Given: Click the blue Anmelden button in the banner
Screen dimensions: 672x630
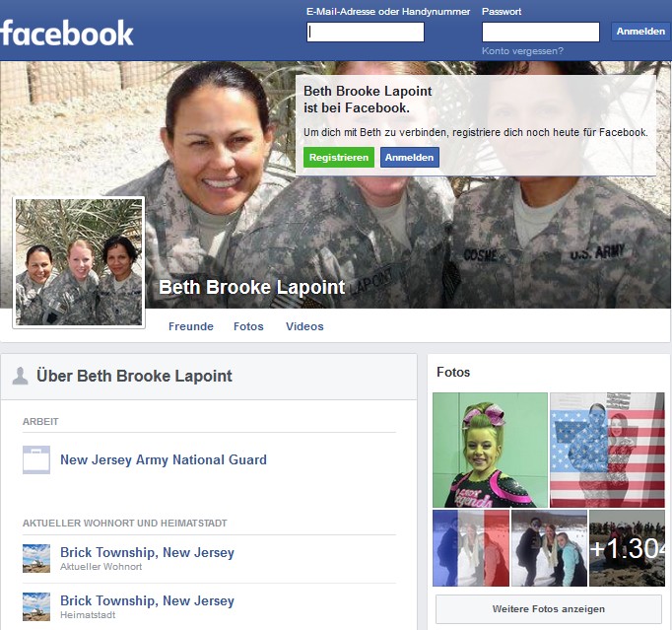Looking at the screenshot, I should (x=409, y=158).
